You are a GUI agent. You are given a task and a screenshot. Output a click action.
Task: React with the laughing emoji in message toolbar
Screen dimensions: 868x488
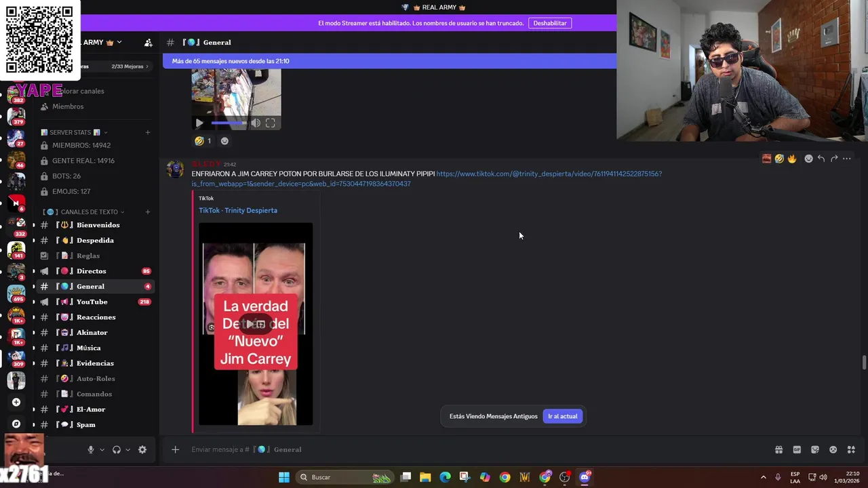point(779,159)
